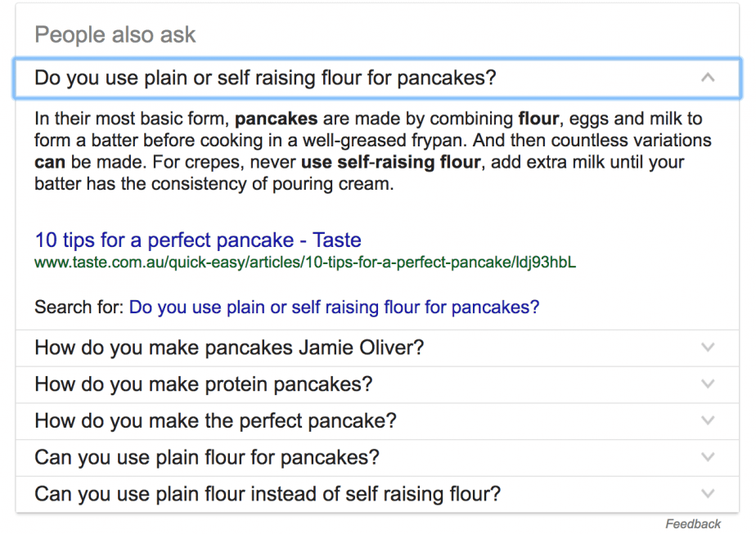Click the up chevron beside the first question
This screenshot has width=756, height=534.
707,78
